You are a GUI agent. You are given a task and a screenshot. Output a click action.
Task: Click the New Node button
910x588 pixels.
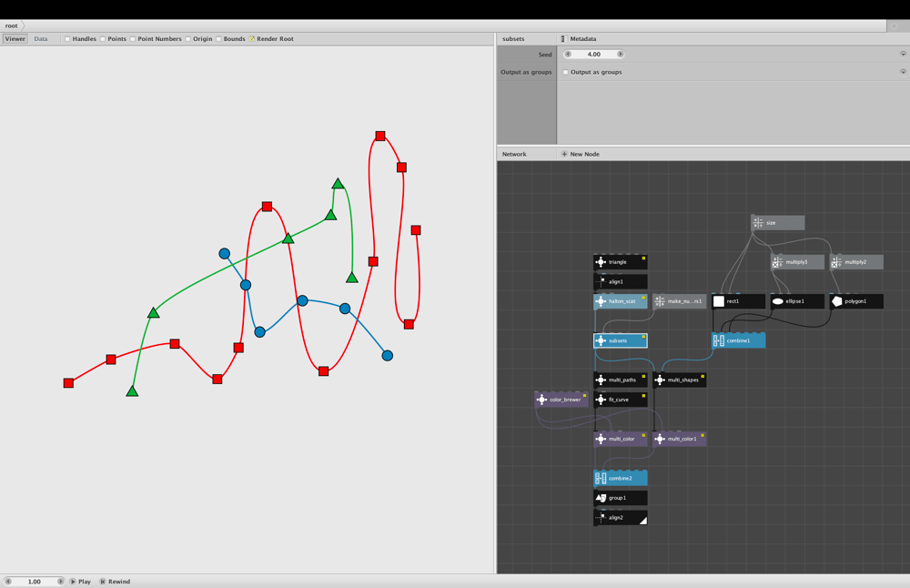(x=581, y=155)
